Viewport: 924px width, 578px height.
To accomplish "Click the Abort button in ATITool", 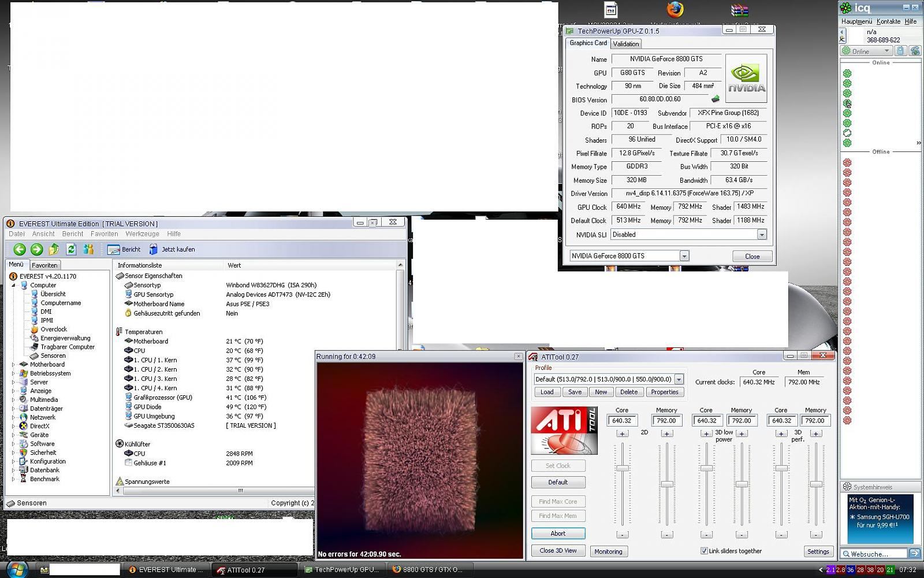I will click(558, 533).
